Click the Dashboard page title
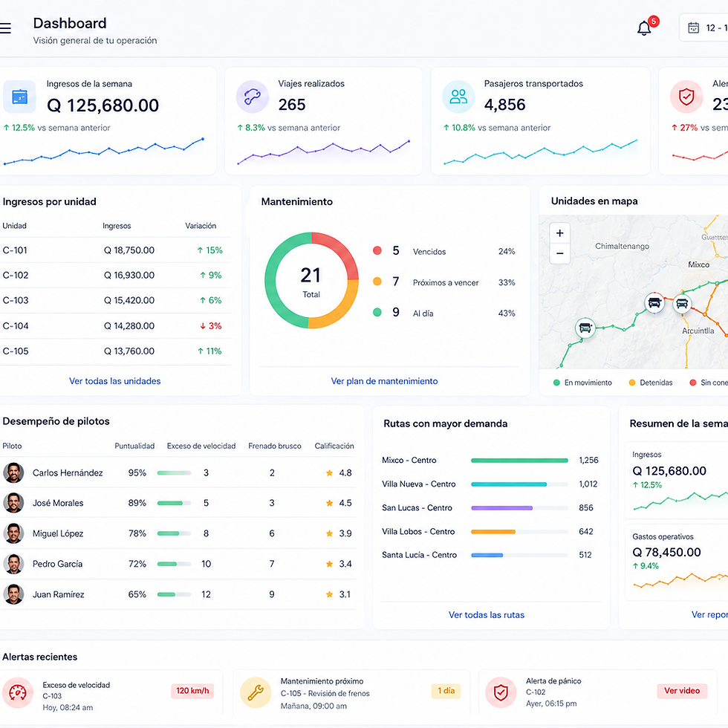 tap(70, 23)
